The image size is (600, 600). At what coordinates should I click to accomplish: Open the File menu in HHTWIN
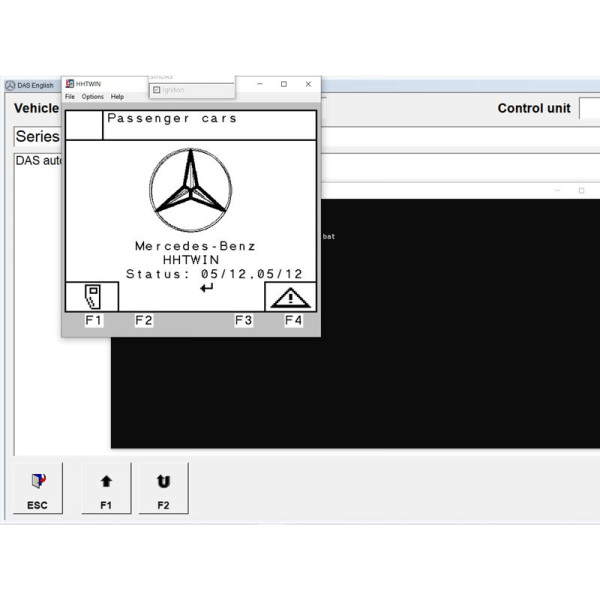pyautogui.click(x=70, y=97)
